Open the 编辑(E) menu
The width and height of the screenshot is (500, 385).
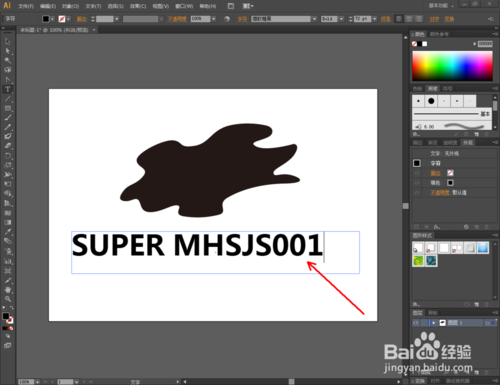pyautogui.click(x=48, y=6)
